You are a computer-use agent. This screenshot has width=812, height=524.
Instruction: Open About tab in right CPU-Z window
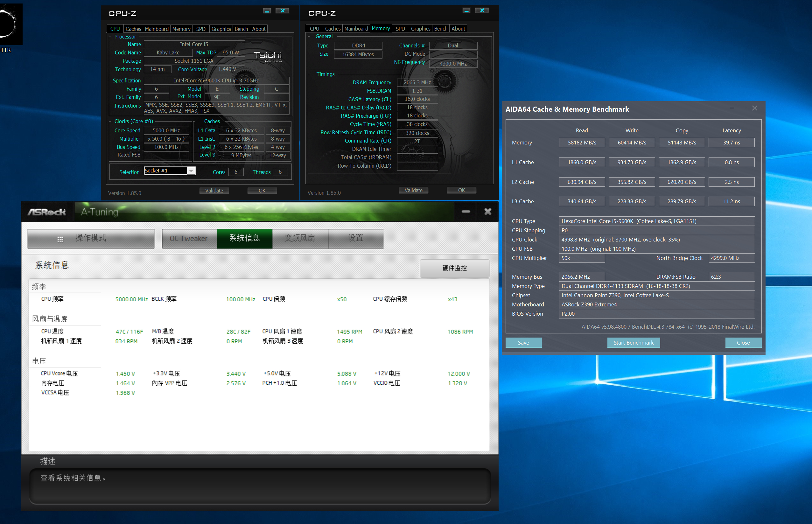(x=458, y=29)
